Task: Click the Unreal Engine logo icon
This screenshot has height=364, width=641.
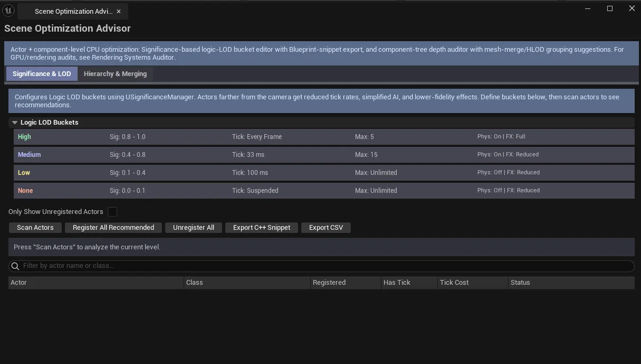Action: pos(8,11)
